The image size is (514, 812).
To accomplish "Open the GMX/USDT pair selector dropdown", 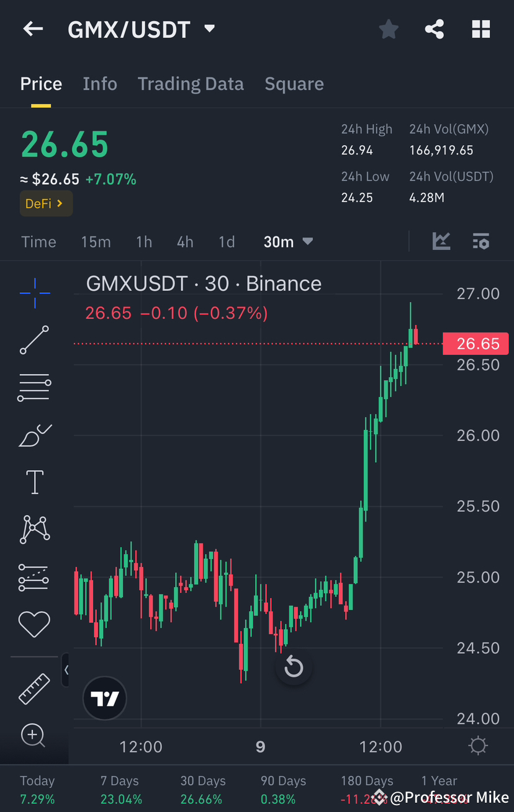I will (209, 29).
